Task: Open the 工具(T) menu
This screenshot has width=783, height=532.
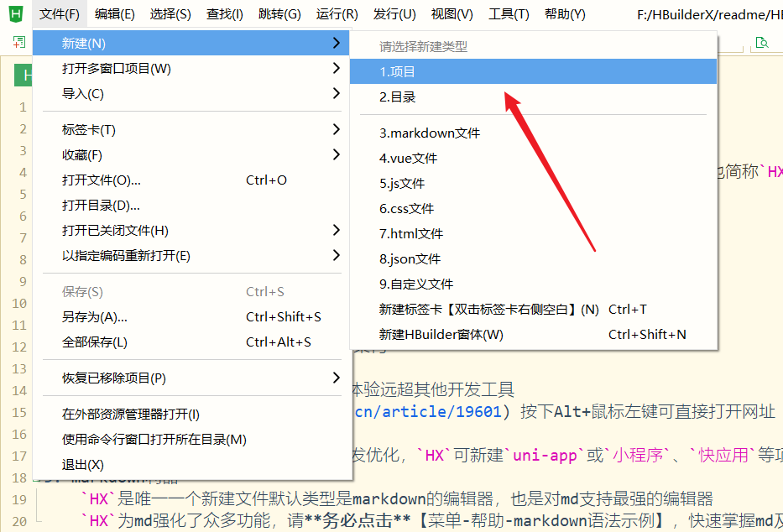Action: 509,14
